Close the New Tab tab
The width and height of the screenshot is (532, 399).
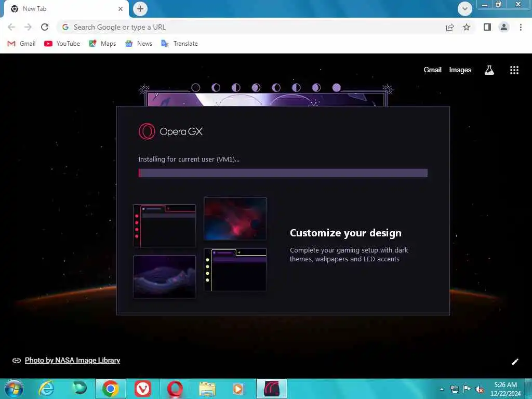pos(121,9)
